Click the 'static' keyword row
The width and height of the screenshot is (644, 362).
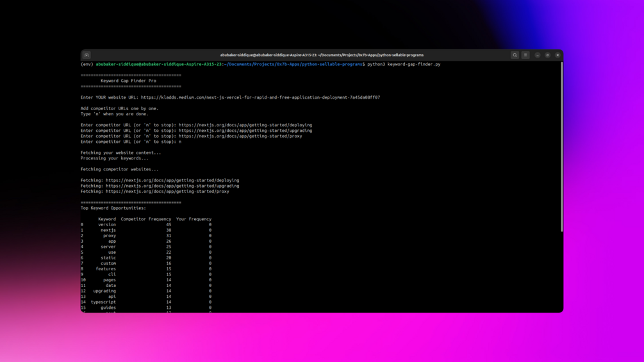pyautogui.click(x=146, y=258)
